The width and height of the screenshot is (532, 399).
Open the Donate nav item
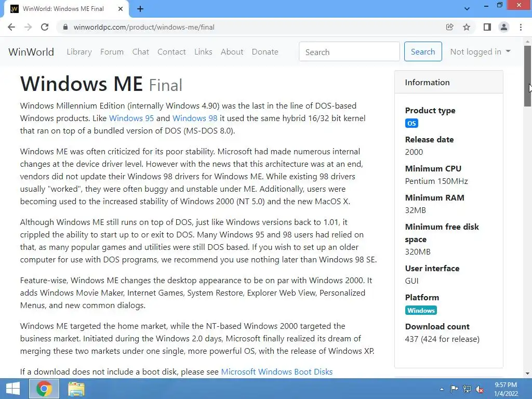pos(265,52)
